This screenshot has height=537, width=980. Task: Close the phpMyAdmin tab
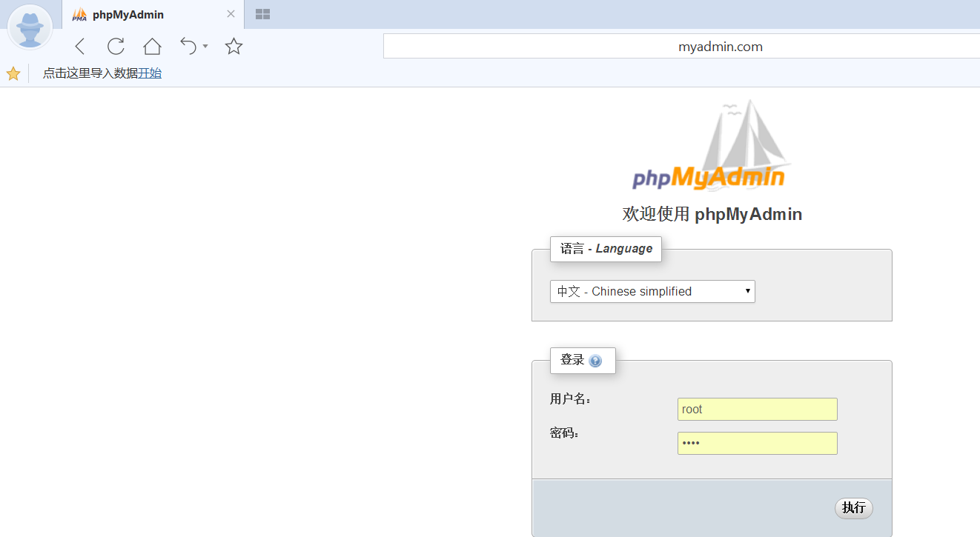pos(231,14)
